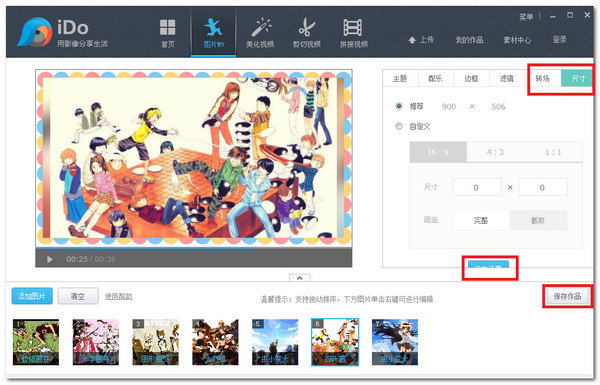
Task: Select image thumbnail number 5
Action: click(275, 342)
